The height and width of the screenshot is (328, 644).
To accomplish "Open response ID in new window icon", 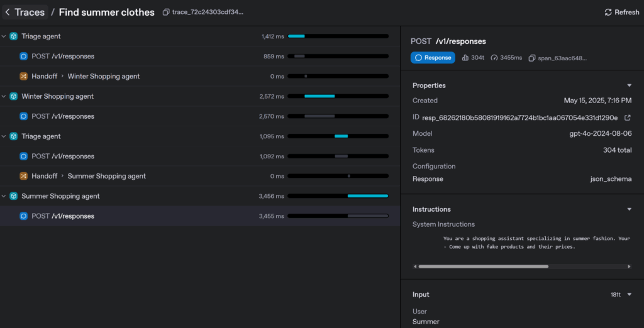I will click(628, 118).
